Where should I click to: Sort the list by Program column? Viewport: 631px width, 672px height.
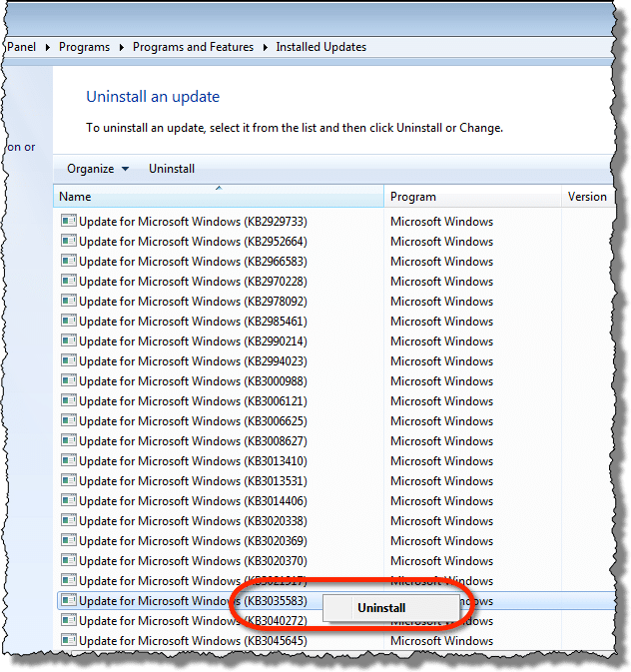472,197
